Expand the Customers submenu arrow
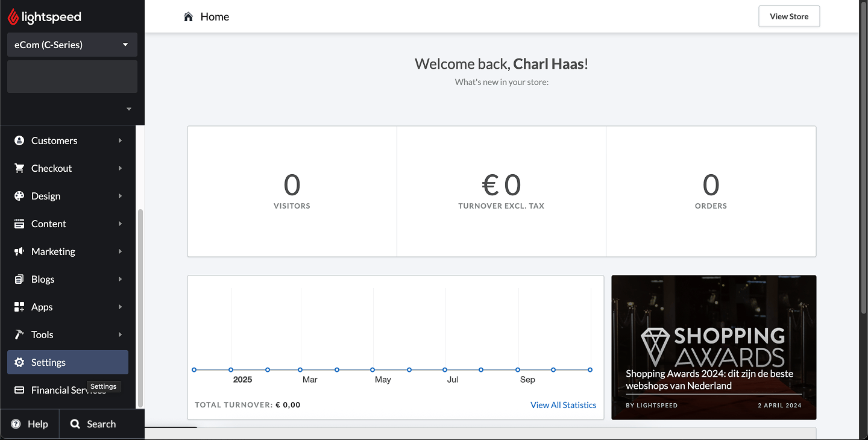This screenshot has width=868, height=440. (x=120, y=140)
